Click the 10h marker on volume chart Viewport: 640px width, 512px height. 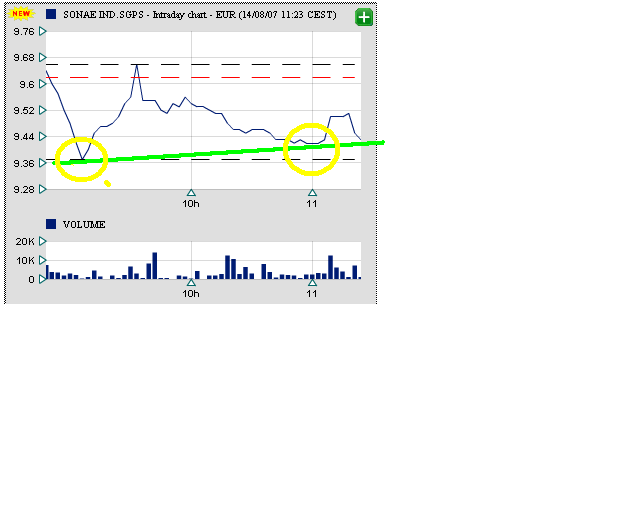click(x=191, y=283)
